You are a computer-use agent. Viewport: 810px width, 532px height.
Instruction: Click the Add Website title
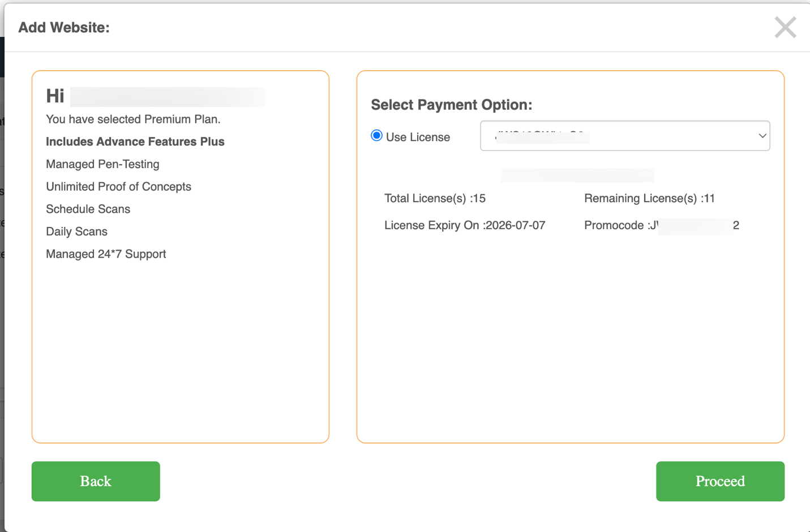[63, 27]
